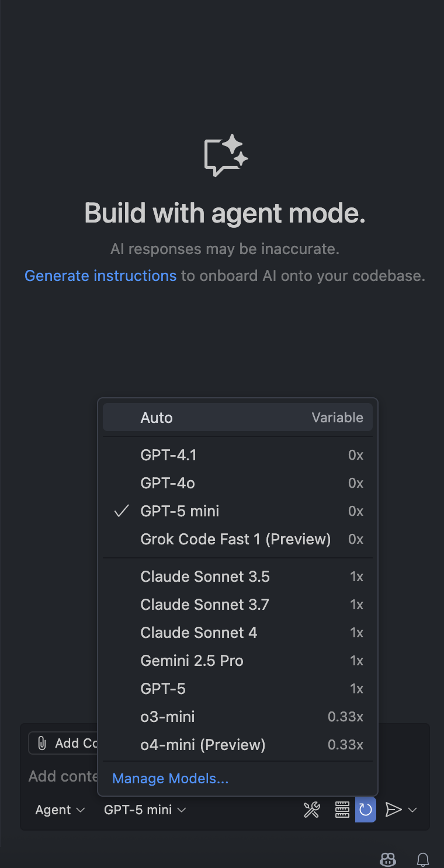Pick Grok Code Fast 1 (Preview)
The width and height of the screenshot is (444, 868).
click(235, 539)
